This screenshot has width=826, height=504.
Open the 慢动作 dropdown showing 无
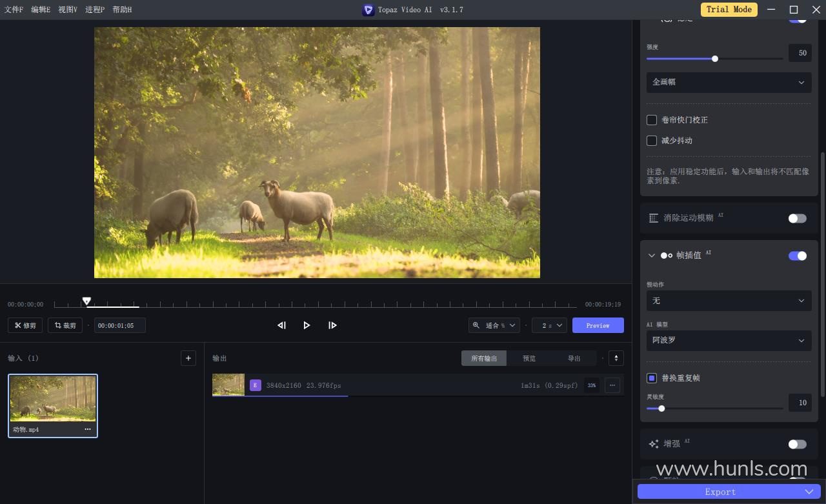coord(729,301)
